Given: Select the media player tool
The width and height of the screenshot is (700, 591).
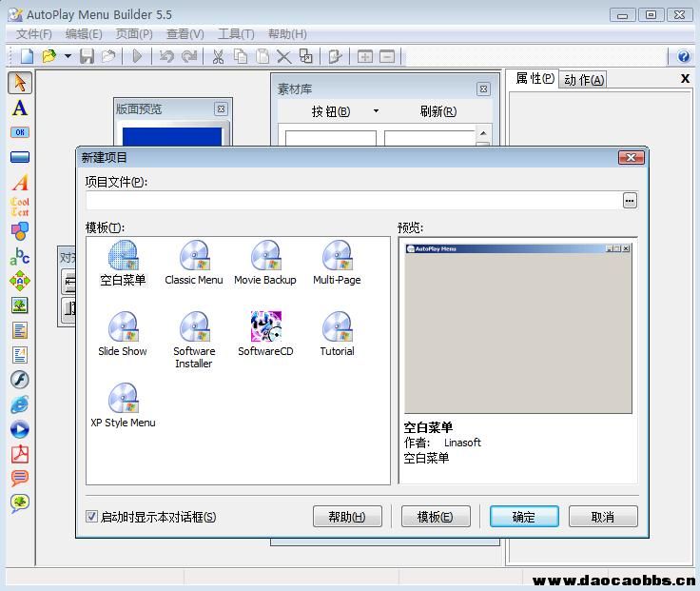Looking at the screenshot, I should [x=19, y=429].
